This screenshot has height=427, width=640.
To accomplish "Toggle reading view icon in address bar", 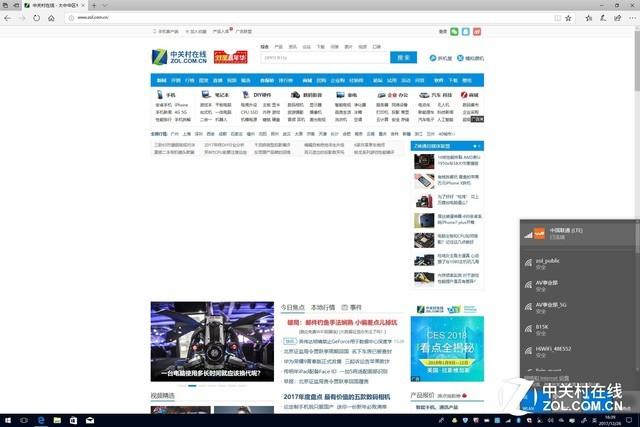I will pyautogui.click(x=558, y=18).
